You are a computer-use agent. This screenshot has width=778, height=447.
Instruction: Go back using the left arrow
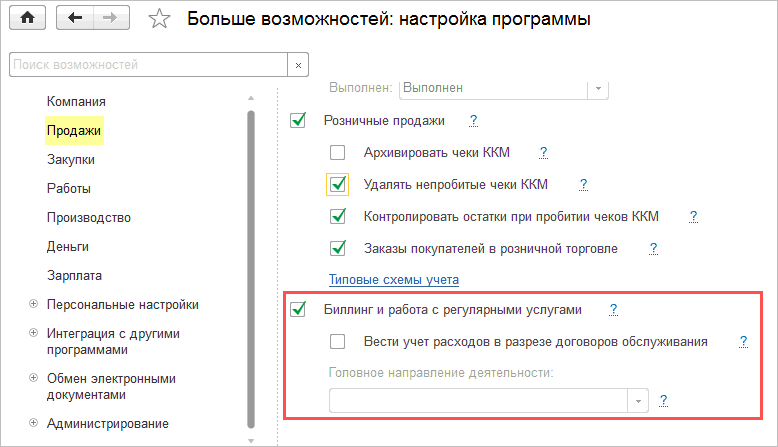(77, 19)
